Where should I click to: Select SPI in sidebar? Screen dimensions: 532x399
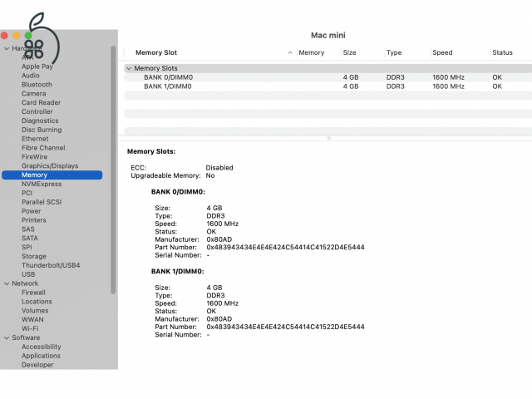(27, 248)
